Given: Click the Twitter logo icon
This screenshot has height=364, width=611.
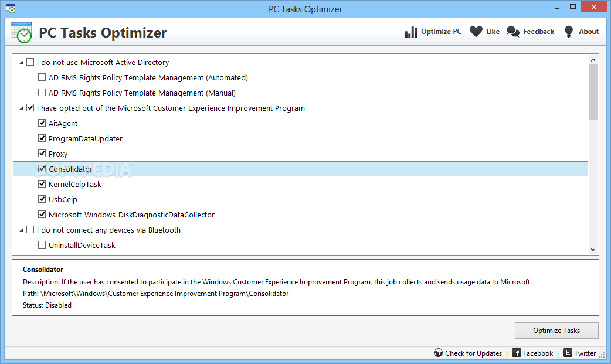Looking at the screenshot, I should pyautogui.click(x=568, y=353).
